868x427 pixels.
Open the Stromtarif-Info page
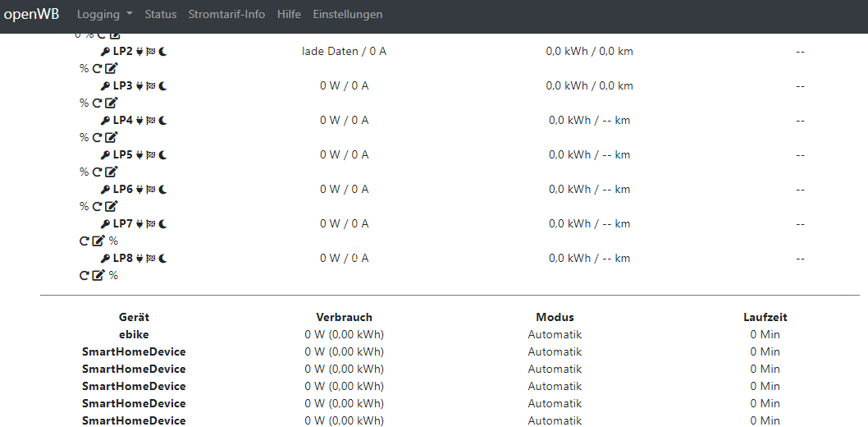pyautogui.click(x=226, y=15)
